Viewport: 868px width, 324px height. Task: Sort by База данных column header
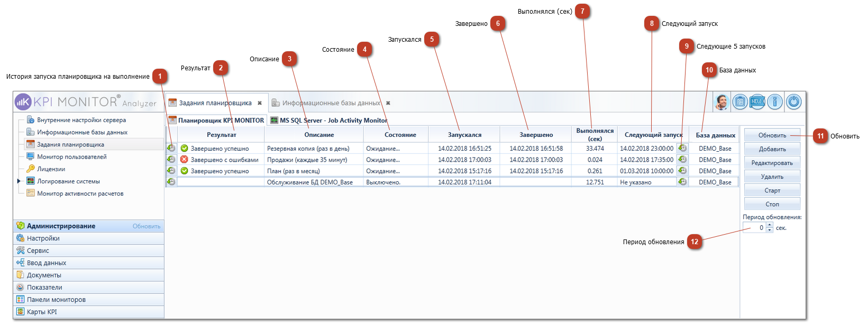[715, 135]
